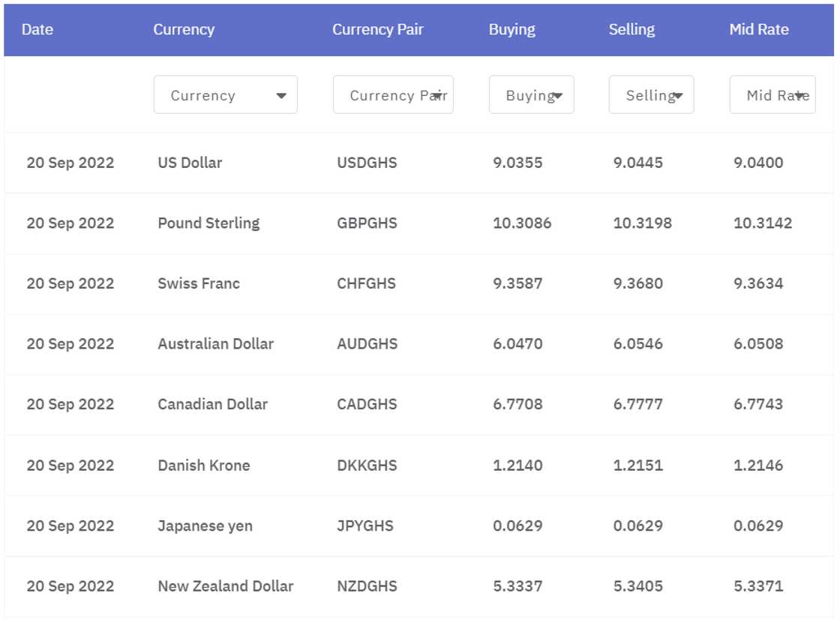
Task: Click the Mid Rate column header
Action: click(x=758, y=29)
